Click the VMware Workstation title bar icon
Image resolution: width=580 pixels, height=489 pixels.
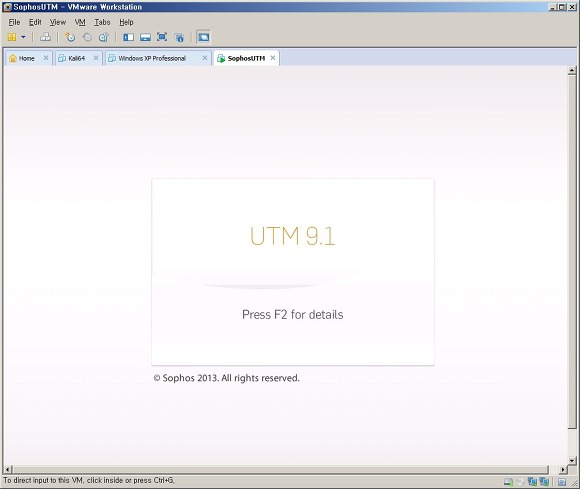(7, 7)
